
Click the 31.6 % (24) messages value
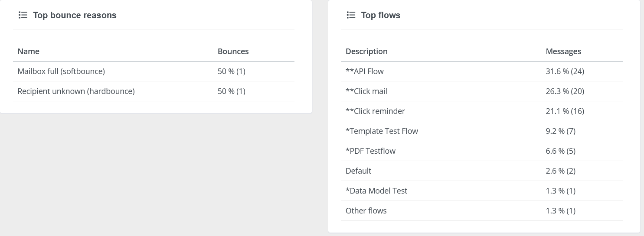(565, 71)
